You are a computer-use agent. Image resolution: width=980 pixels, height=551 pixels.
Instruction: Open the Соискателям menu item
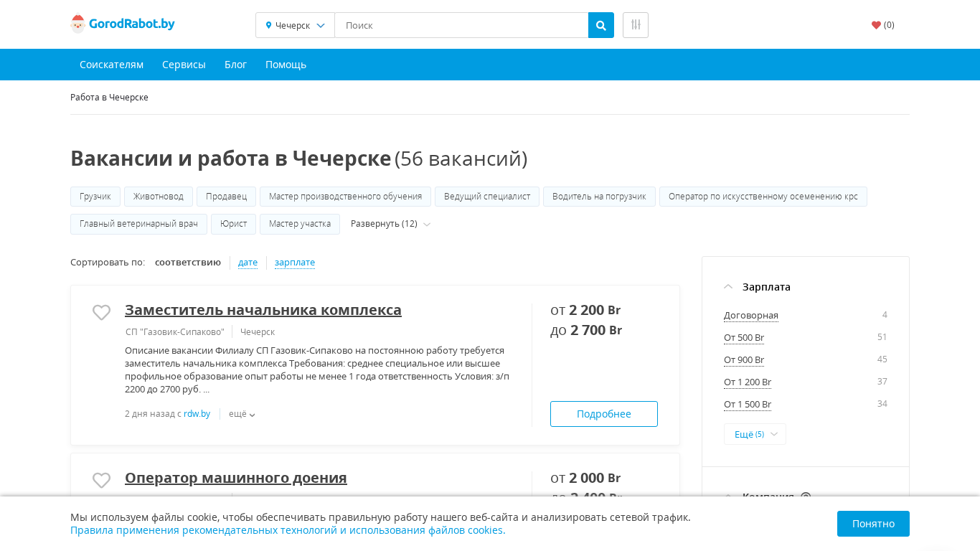coord(111,65)
